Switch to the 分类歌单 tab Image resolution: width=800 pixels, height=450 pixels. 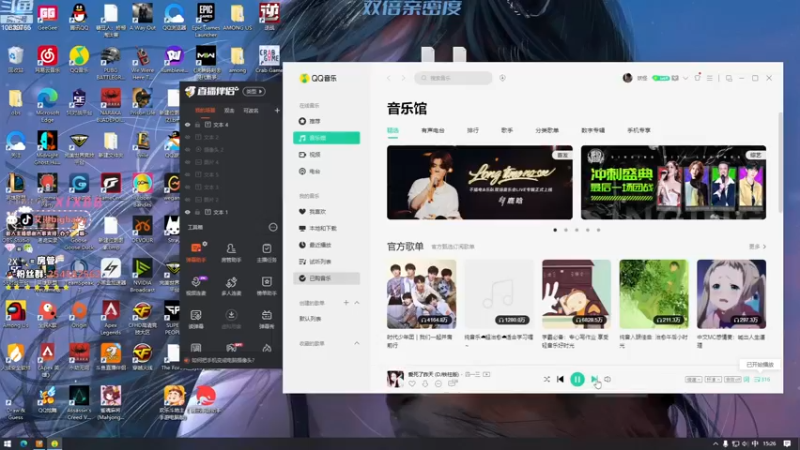547,131
